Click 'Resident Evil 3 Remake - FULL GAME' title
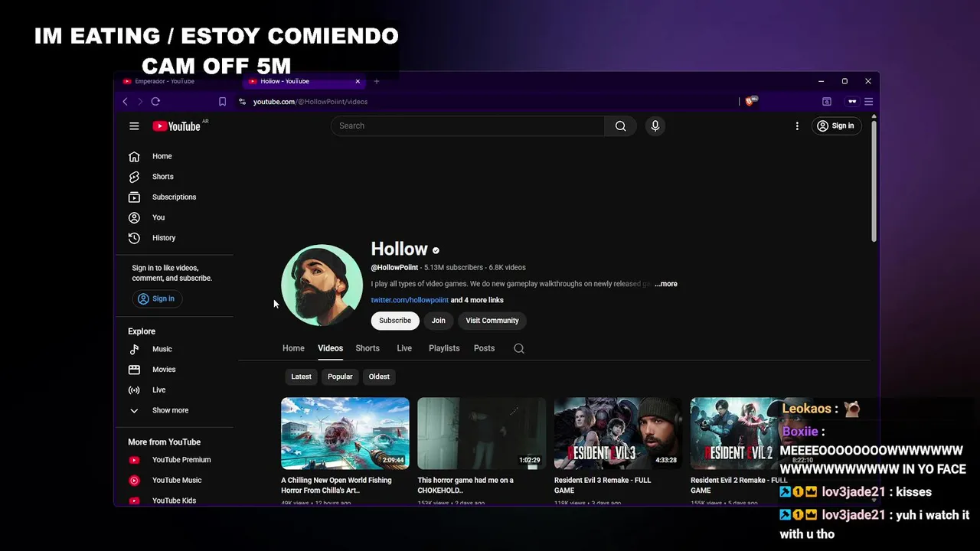 [603, 485]
